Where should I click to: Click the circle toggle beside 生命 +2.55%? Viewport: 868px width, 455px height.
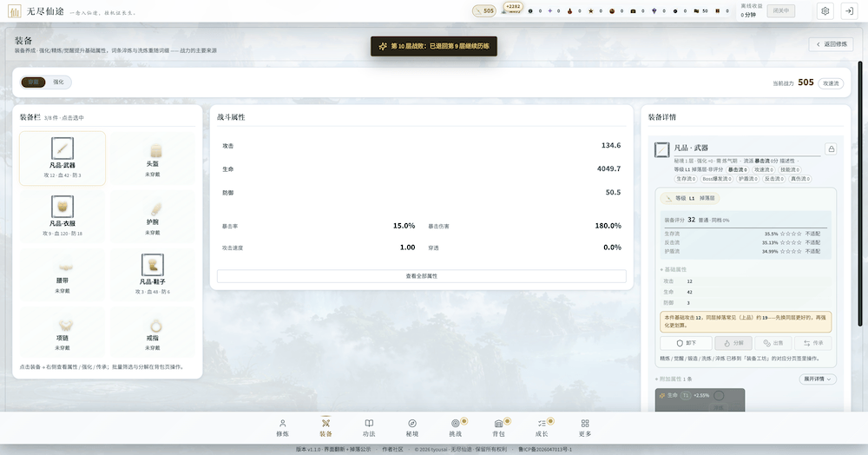point(719,395)
